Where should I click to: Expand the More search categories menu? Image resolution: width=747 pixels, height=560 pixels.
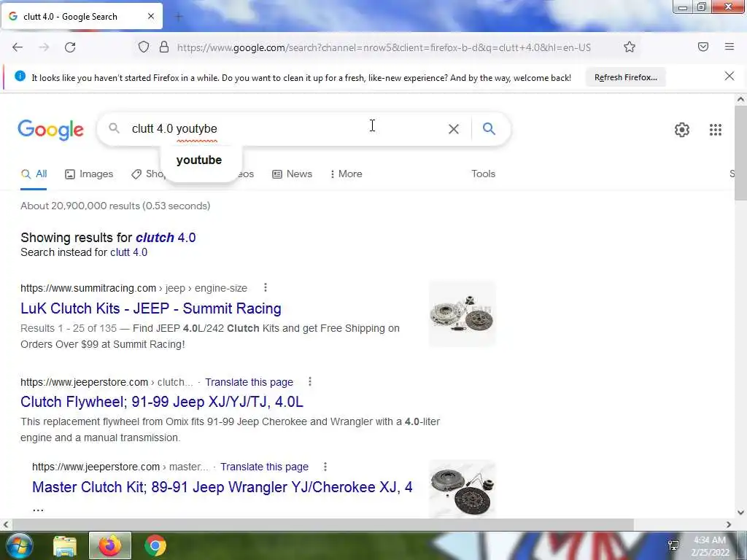pyautogui.click(x=347, y=174)
